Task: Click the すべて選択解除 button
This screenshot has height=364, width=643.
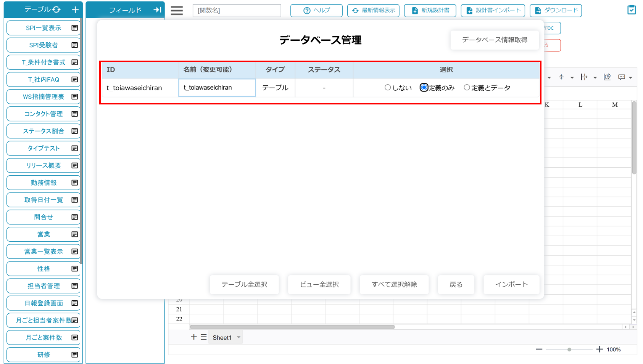Action: point(394,284)
